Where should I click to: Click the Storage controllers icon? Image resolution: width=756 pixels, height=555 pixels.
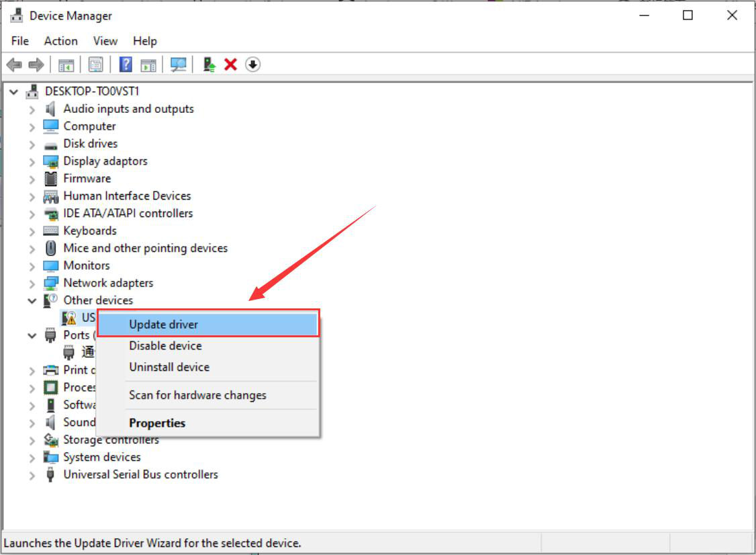pos(50,439)
